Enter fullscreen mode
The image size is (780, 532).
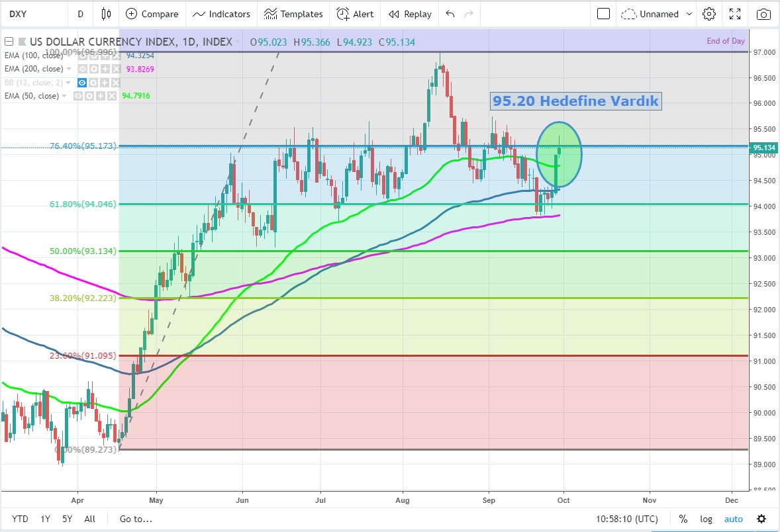click(735, 14)
